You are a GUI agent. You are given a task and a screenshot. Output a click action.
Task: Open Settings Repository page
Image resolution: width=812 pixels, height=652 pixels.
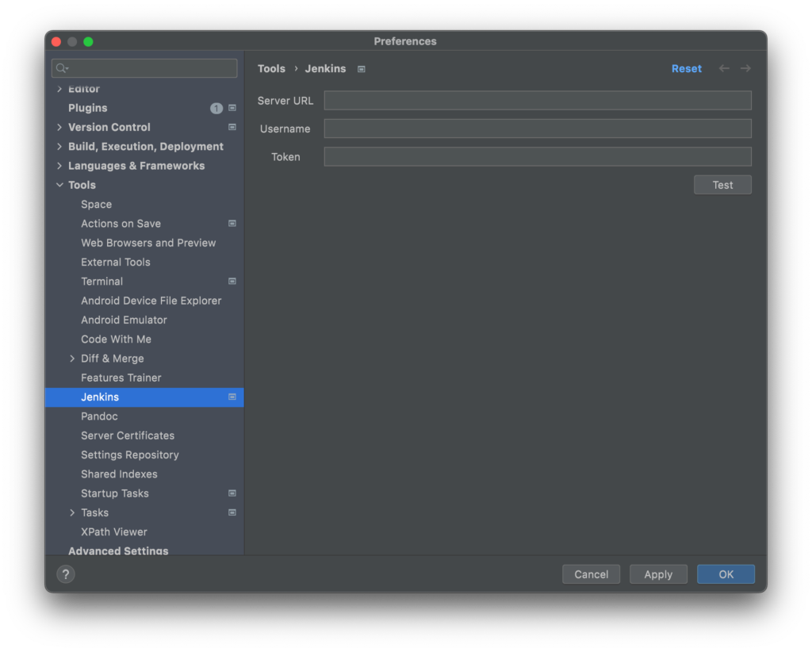coord(130,454)
